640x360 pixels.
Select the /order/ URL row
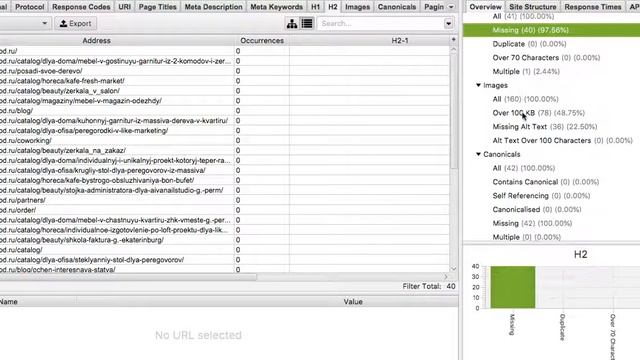click(224, 210)
